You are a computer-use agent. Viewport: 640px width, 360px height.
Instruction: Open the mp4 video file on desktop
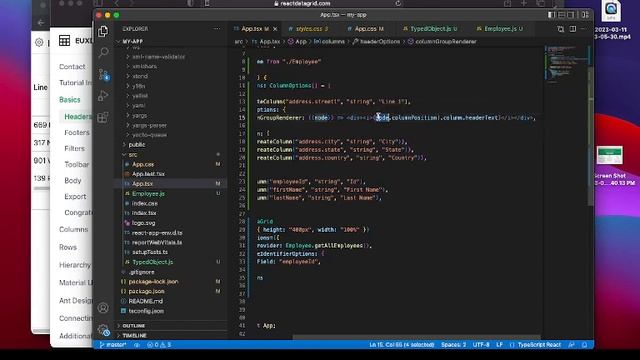click(x=611, y=20)
